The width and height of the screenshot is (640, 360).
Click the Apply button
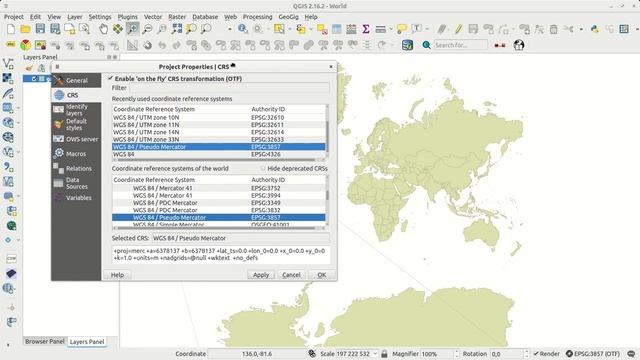point(261,275)
